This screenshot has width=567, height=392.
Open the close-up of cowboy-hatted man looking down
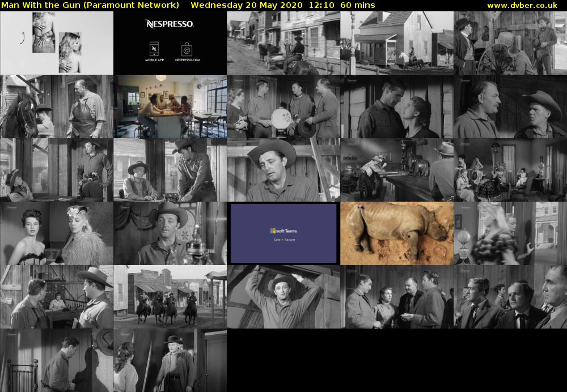click(x=283, y=170)
